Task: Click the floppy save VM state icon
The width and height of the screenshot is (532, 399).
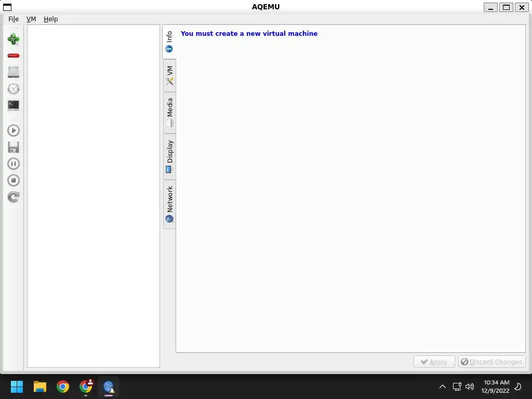Action: (x=14, y=147)
